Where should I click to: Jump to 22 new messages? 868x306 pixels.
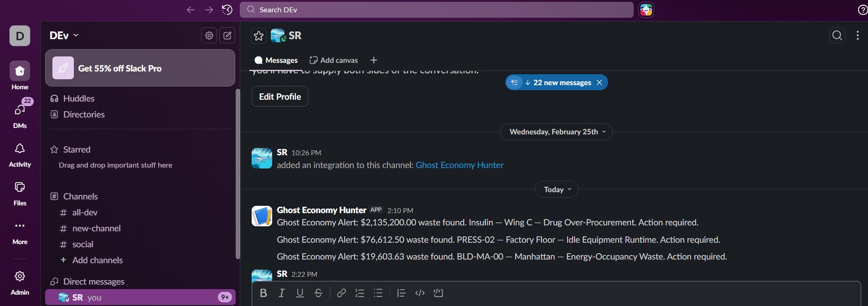(x=562, y=82)
